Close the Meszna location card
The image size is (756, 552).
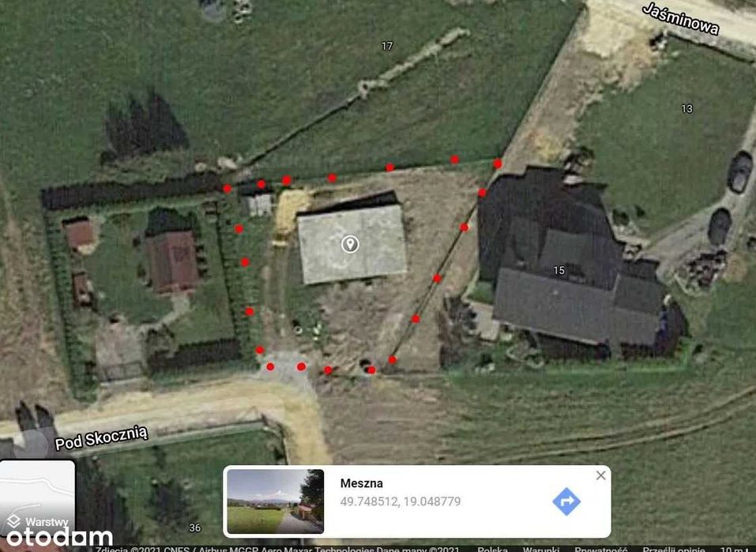600,476
